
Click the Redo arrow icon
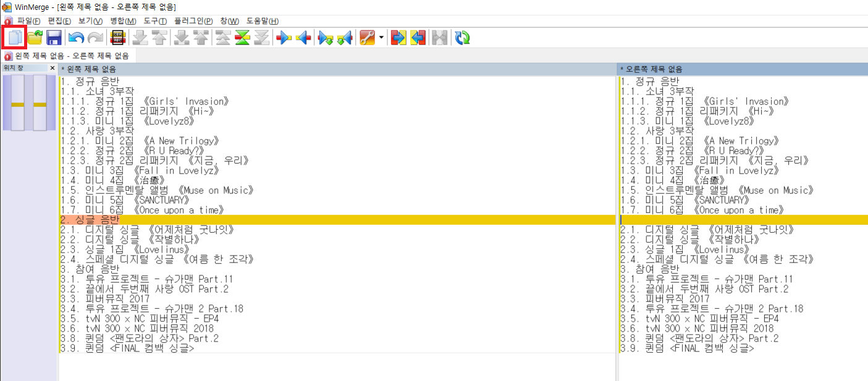coord(95,38)
